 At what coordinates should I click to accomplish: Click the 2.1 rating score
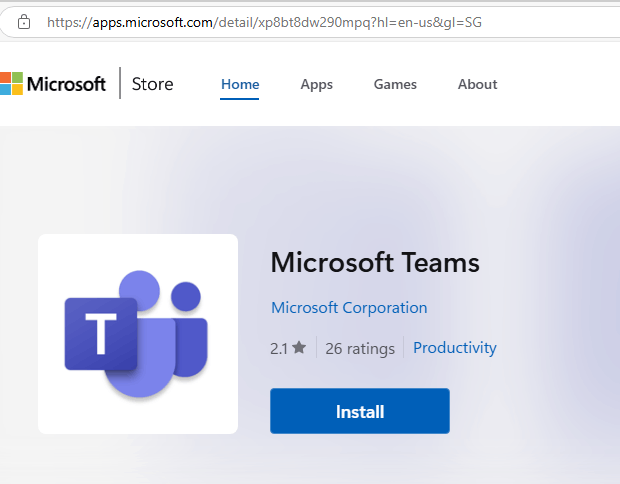coord(279,348)
